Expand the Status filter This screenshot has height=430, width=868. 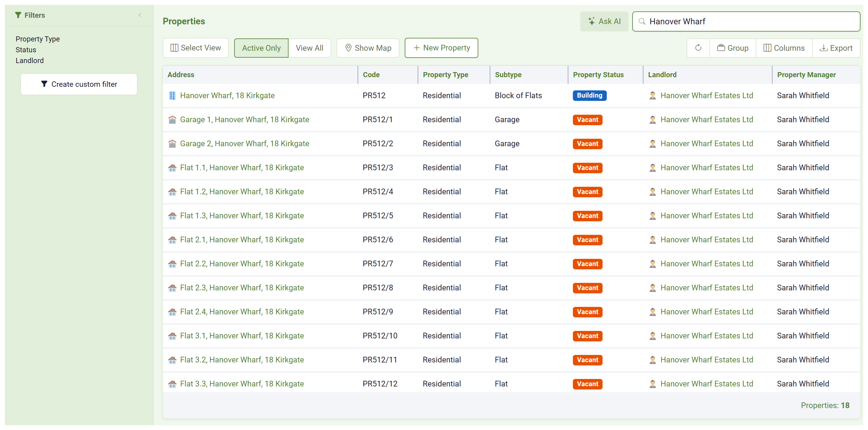coord(26,50)
